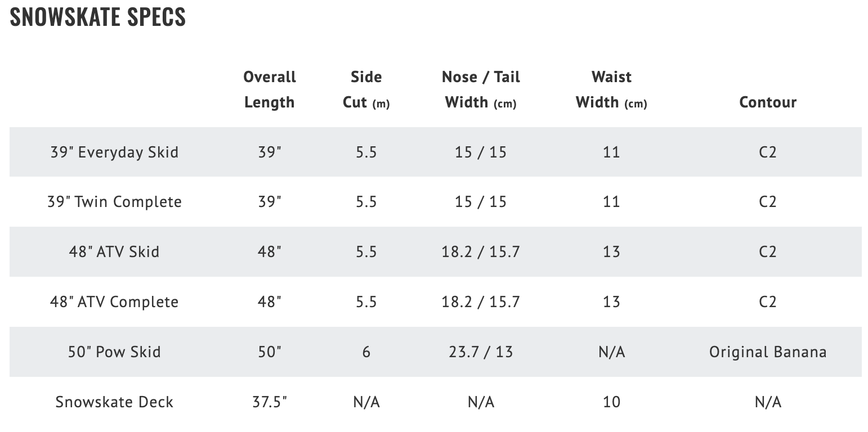868x432 pixels.
Task: Click the Snowskate Specs heading
Action: click(97, 17)
